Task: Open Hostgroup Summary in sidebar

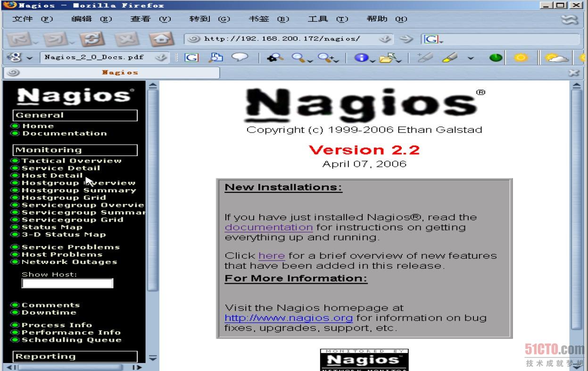Action: (79, 190)
